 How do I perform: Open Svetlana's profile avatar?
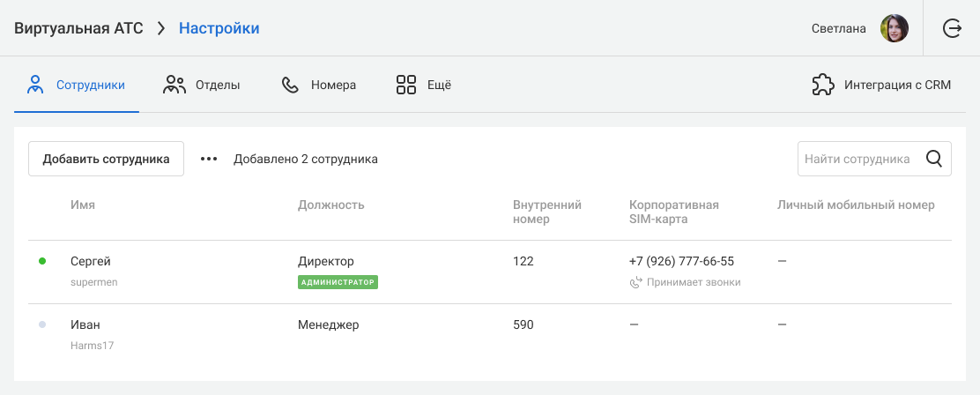tap(895, 28)
